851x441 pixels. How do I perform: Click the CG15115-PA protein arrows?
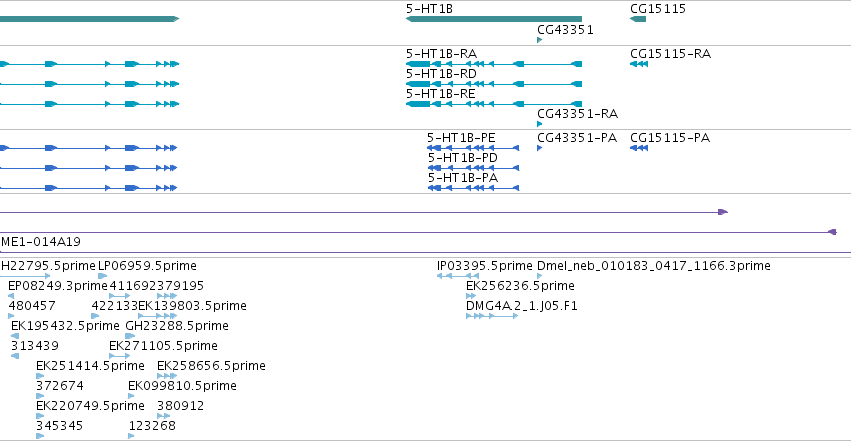coord(639,148)
